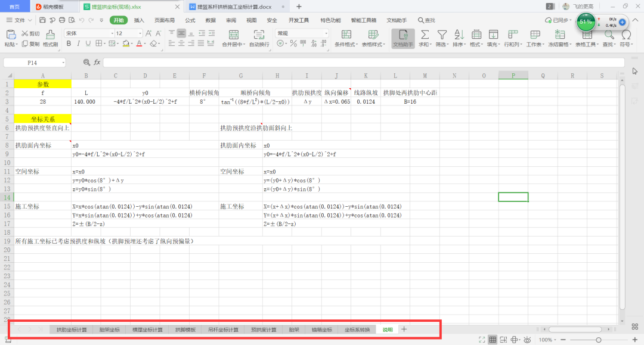This screenshot has width=644, height=345.
Task: Click the 查找 search button in menu bar
Action: tap(426, 20)
